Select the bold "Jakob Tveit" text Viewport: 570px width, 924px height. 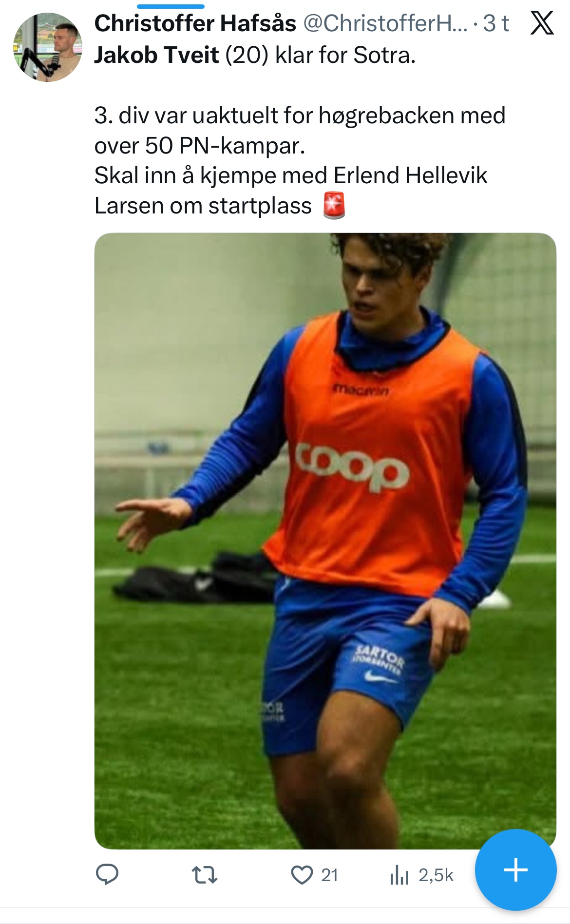pos(156,55)
